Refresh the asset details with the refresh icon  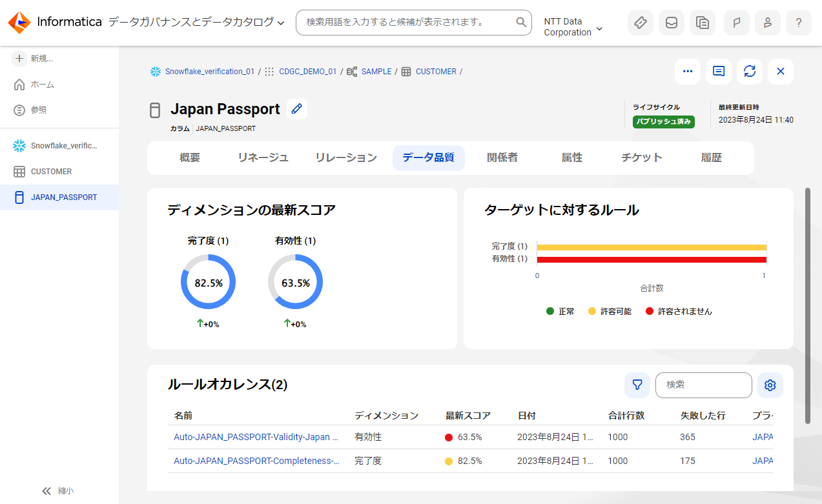pos(749,72)
